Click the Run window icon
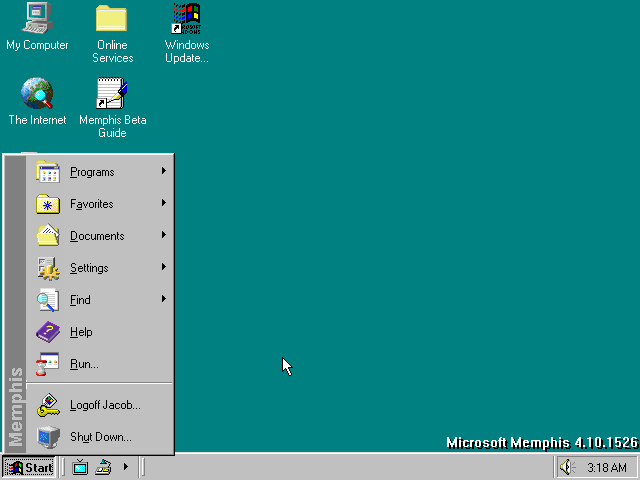The width and height of the screenshot is (640, 480). coord(47,364)
